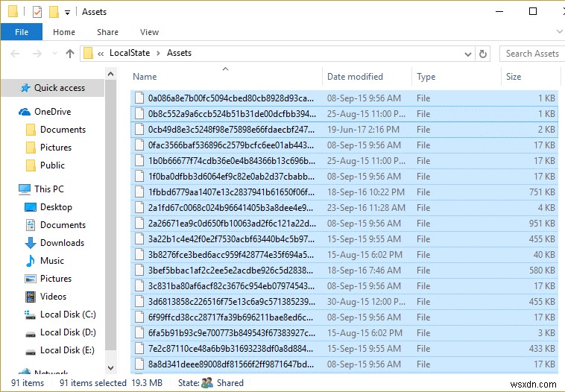Click the file icon of 0a086a8e7b00fc row
565x392 pixels.
[x=139, y=98]
